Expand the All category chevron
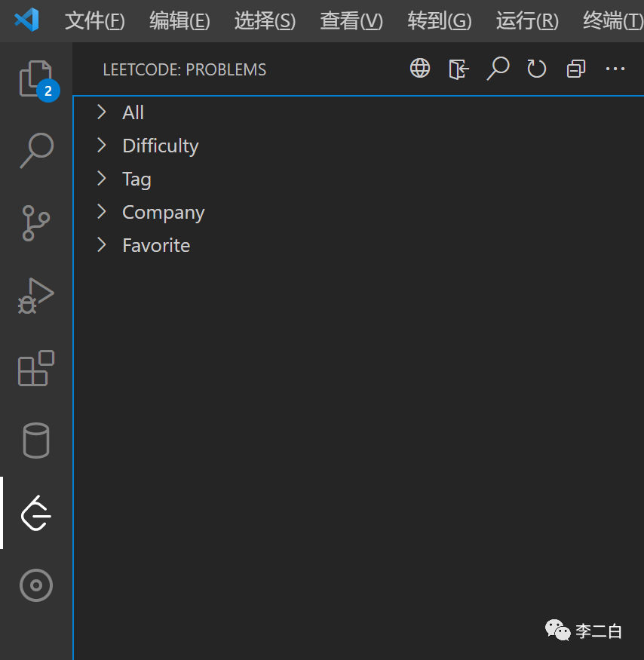Screen dimensions: 644x660 [102, 112]
